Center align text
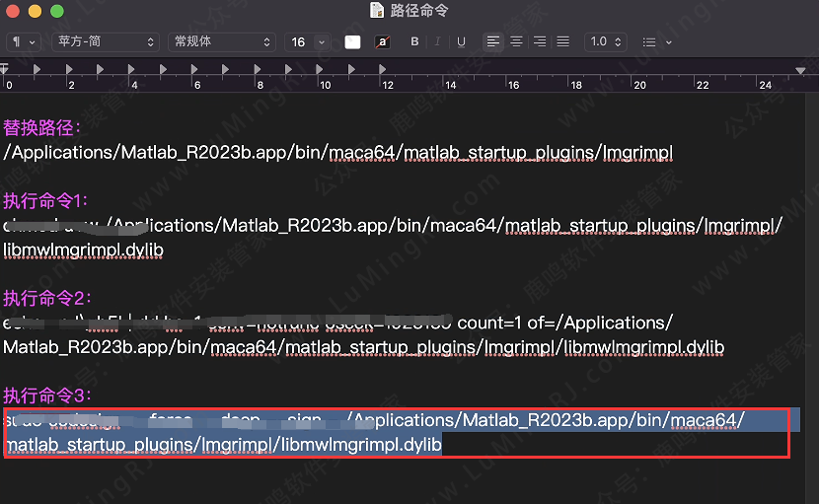The width and height of the screenshot is (819, 504). pos(516,41)
